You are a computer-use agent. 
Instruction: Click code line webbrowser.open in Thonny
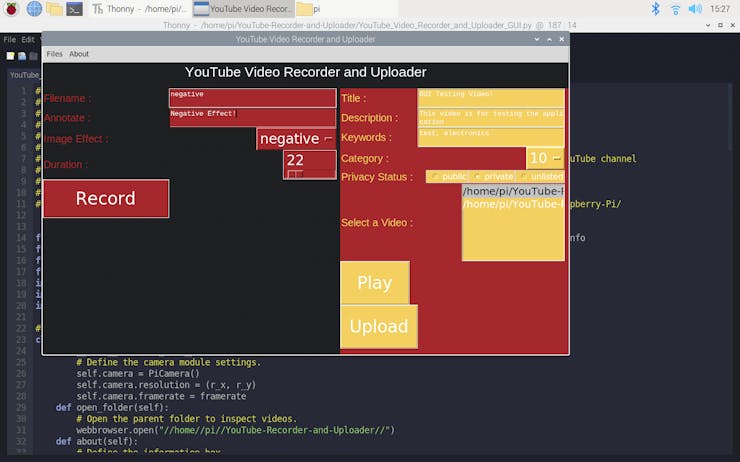[x=235, y=430]
